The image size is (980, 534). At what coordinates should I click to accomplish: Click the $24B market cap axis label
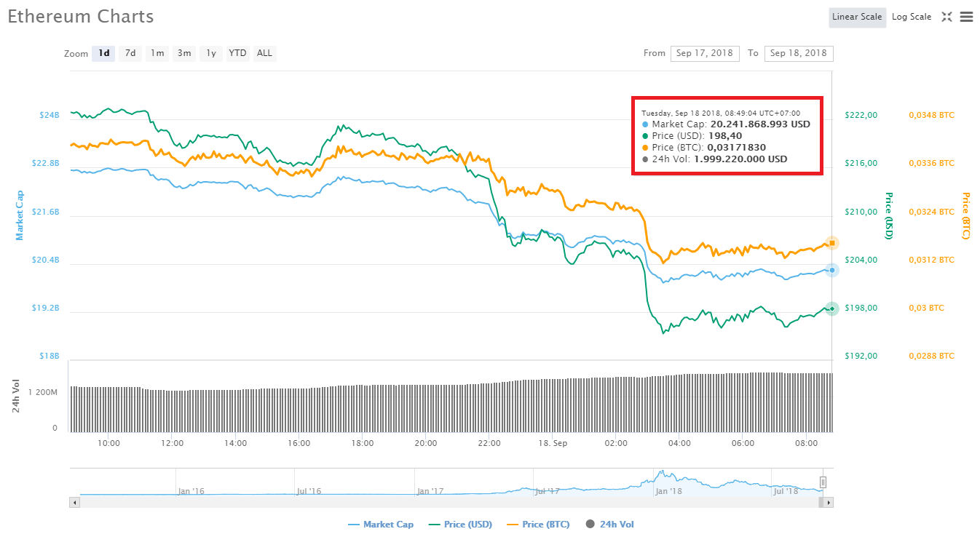tap(50, 115)
